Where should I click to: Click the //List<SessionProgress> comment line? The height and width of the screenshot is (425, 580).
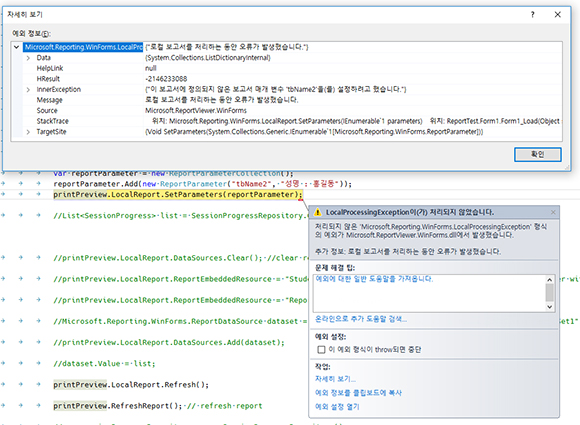coord(181,216)
